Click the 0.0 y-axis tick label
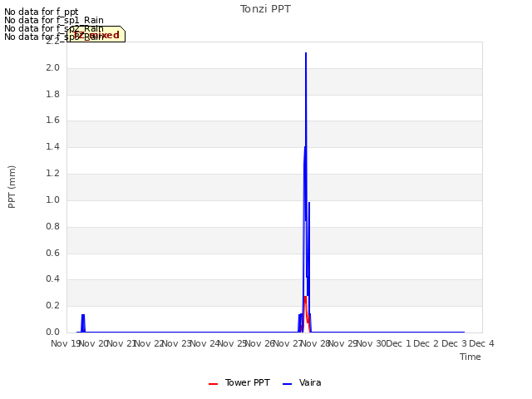The width and height of the screenshot is (532, 399). tap(52, 332)
